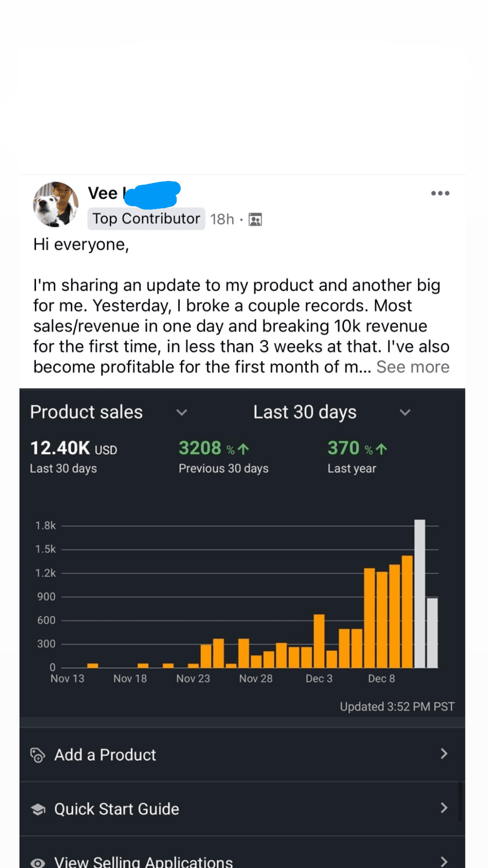488x868 pixels.
Task: Open Add a Product chevron arrow
Action: click(444, 754)
